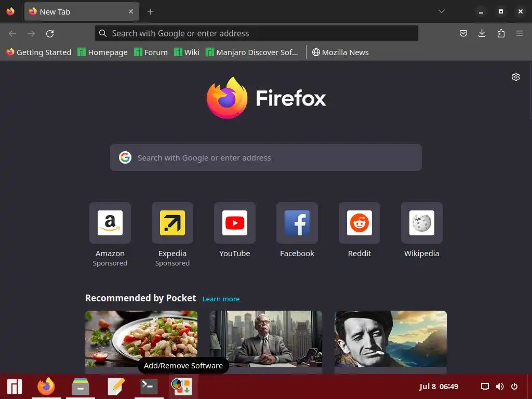Click the reload page button
The width and height of the screenshot is (532, 399).
click(50, 34)
